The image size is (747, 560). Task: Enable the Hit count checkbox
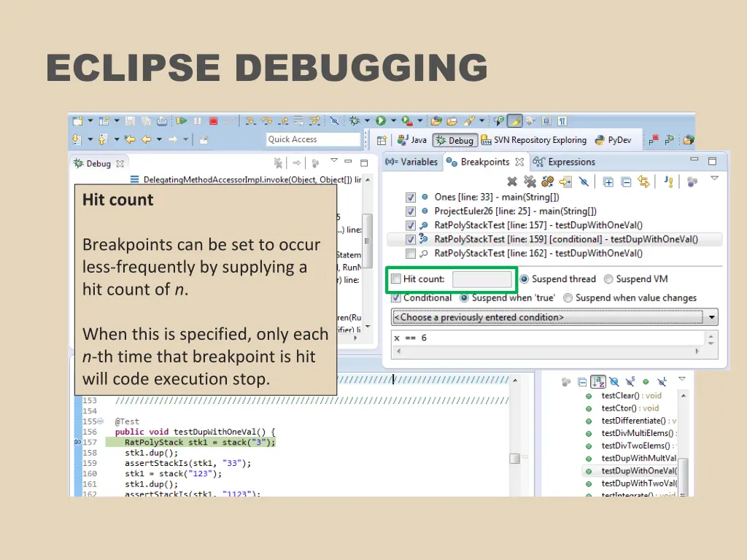click(395, 279)
